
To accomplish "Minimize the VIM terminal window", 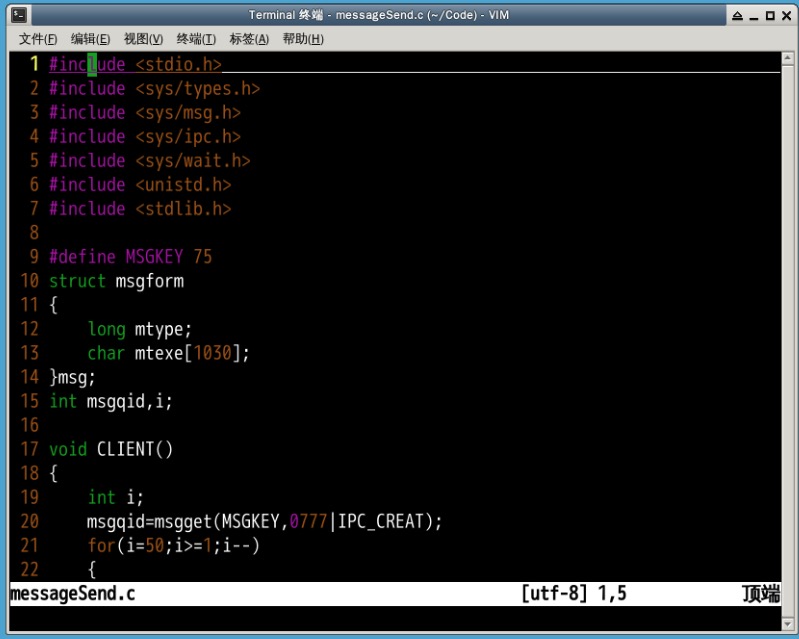I will [753, 16].
